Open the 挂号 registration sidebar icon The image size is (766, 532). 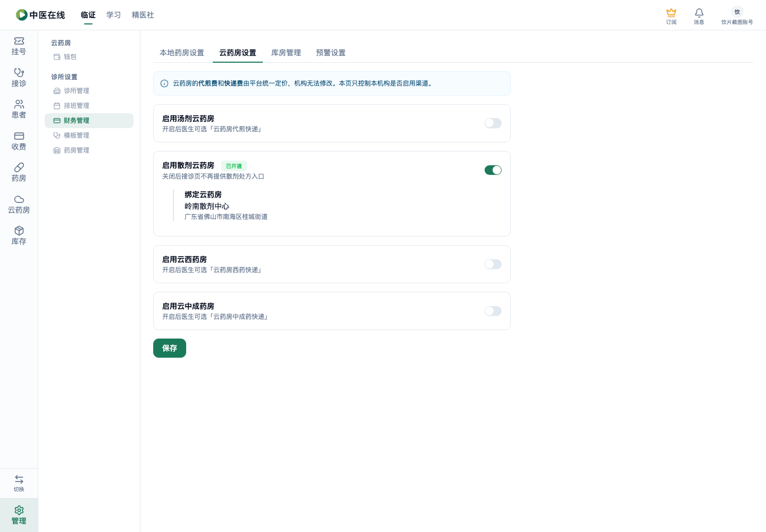coord(19,41)
